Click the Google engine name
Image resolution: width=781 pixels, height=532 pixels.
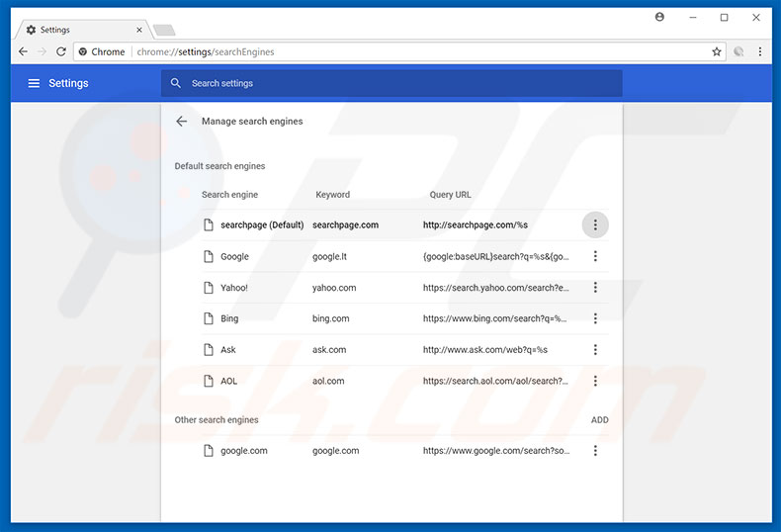[234, 256]
